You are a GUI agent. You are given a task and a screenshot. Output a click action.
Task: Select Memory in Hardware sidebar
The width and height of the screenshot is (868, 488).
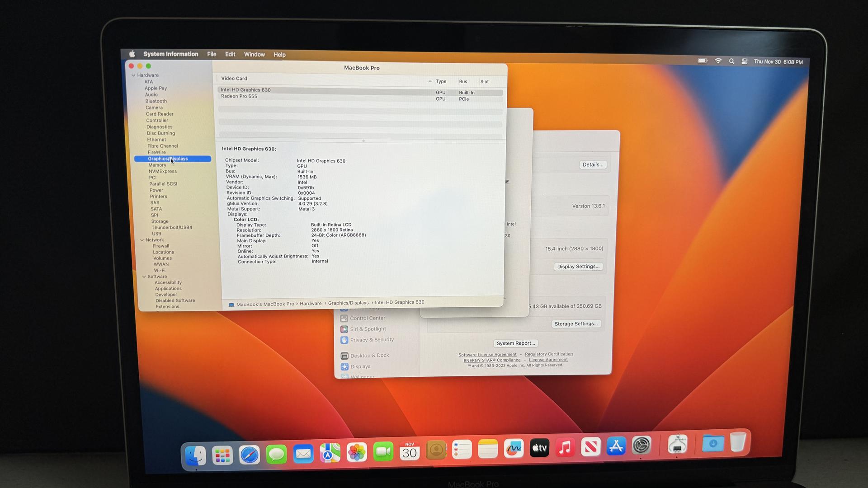(157, 165)
